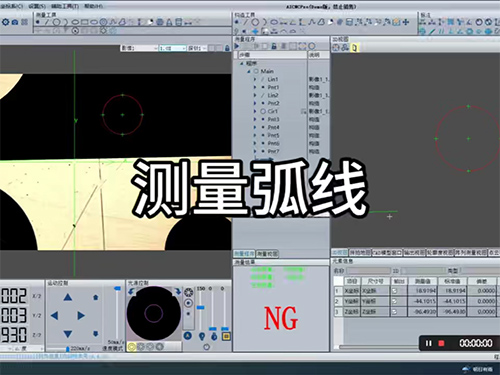Select the concentric ring tool in the left toolbar
The image size is (500, 375).
pos(103,22)
